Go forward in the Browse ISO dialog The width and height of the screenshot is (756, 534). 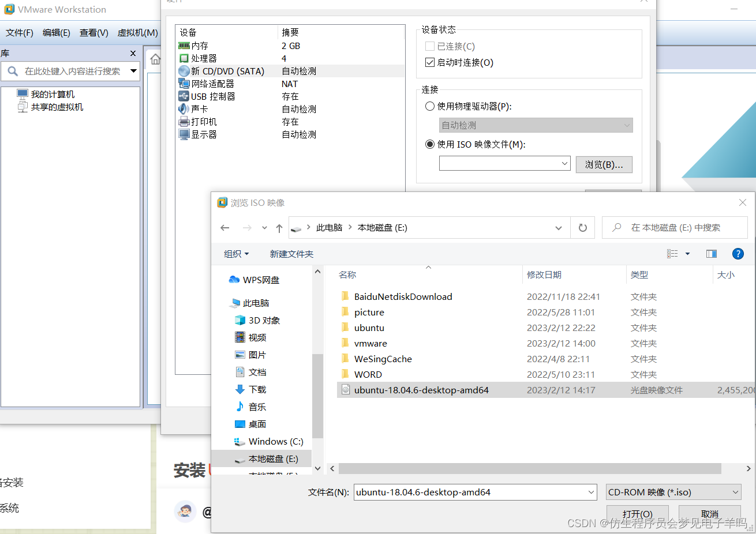click(247, 228)
